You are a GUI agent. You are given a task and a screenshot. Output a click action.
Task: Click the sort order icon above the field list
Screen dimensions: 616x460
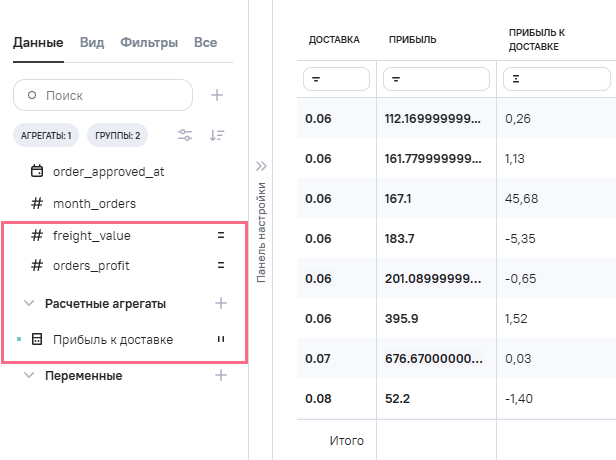tap(217, 135)
